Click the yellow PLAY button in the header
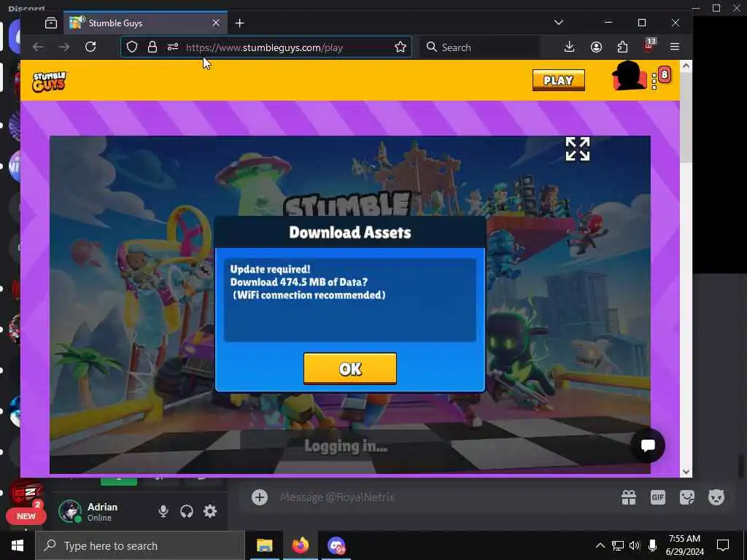 coord(558,80)
